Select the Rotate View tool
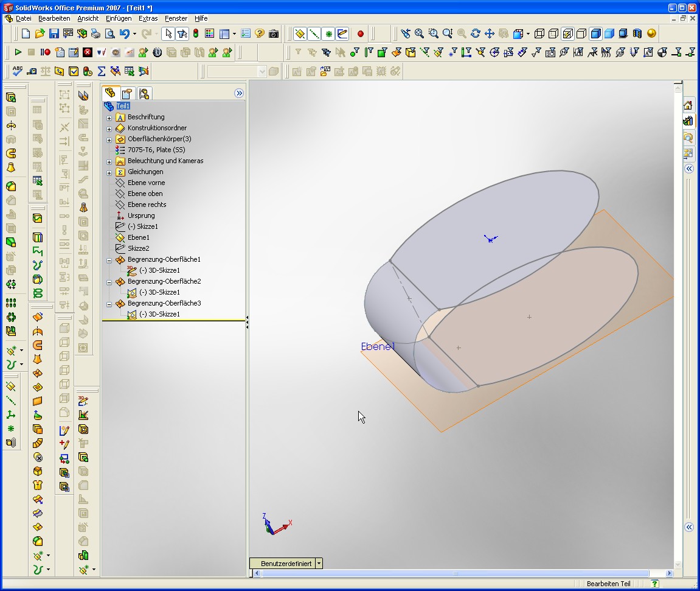700x591 pixels. pos(476,34)
